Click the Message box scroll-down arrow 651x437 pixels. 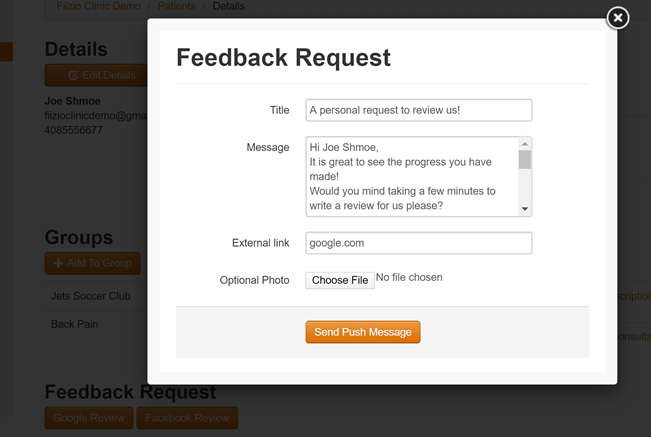pyautogui.click(x=525, y=209)
